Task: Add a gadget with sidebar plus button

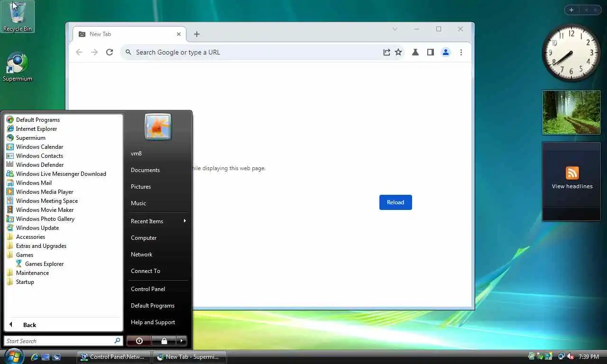Action: 571,10
